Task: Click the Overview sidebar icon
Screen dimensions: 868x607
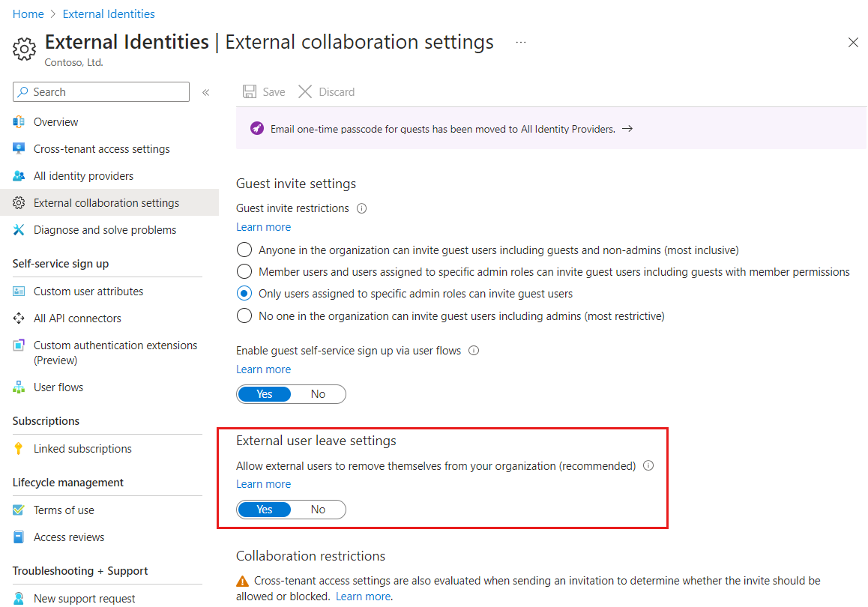Action: point(19,122)
